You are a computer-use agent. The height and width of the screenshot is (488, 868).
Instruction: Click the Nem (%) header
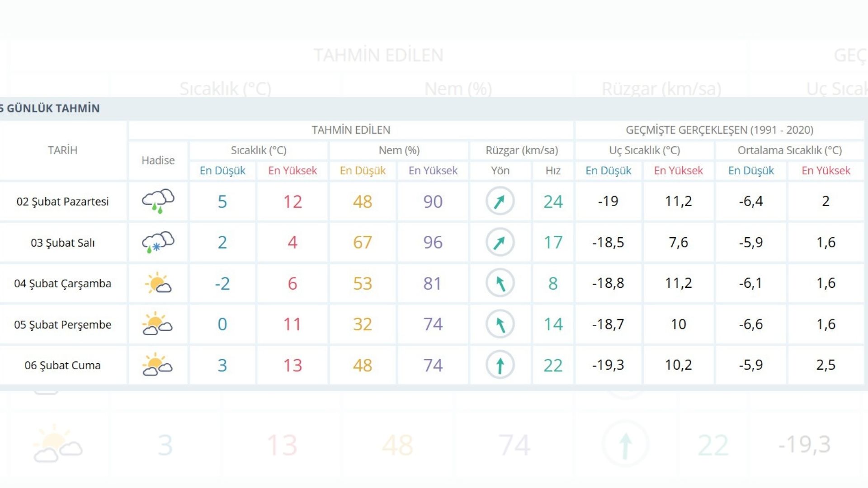(x=399, y=150)
